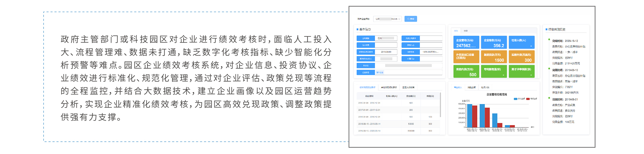Click the green timeline dot for 2019-09-10
The height and width of the screenshot is (154, 644).
point(549,69)
